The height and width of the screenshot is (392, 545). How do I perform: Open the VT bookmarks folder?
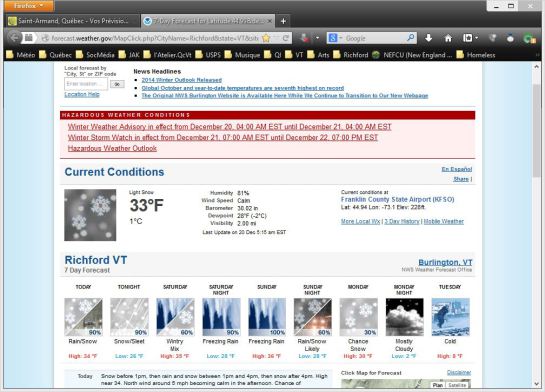click(x=294, y=55)
